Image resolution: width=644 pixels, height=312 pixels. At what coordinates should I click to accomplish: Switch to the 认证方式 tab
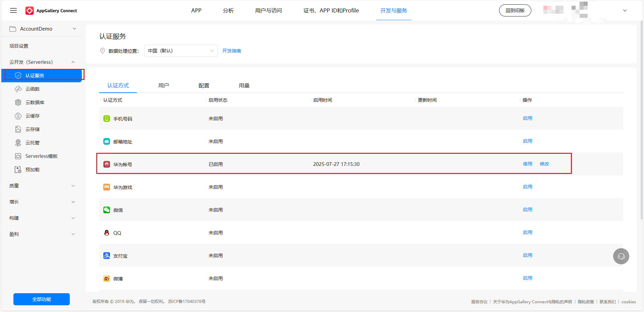click(118, 86)
